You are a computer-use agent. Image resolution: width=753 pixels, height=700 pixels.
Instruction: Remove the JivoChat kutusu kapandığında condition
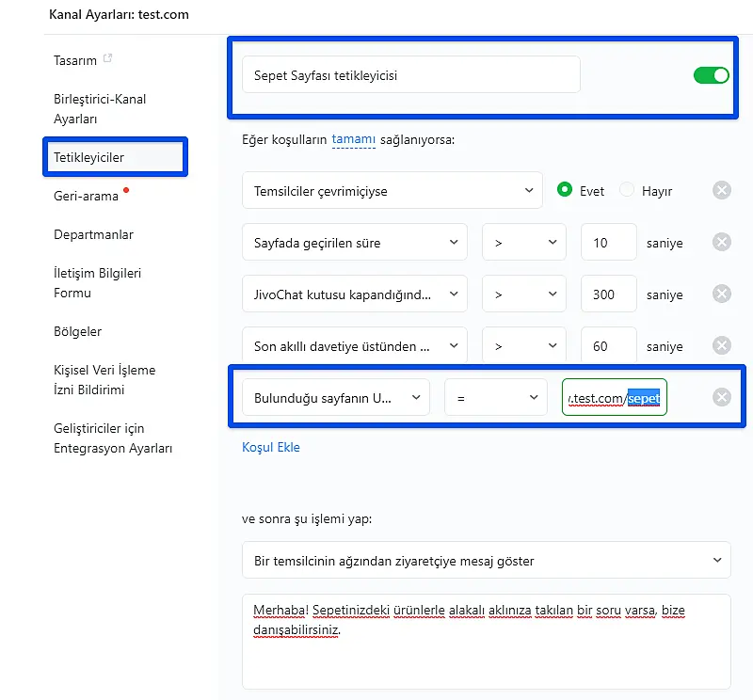(722, 294)
